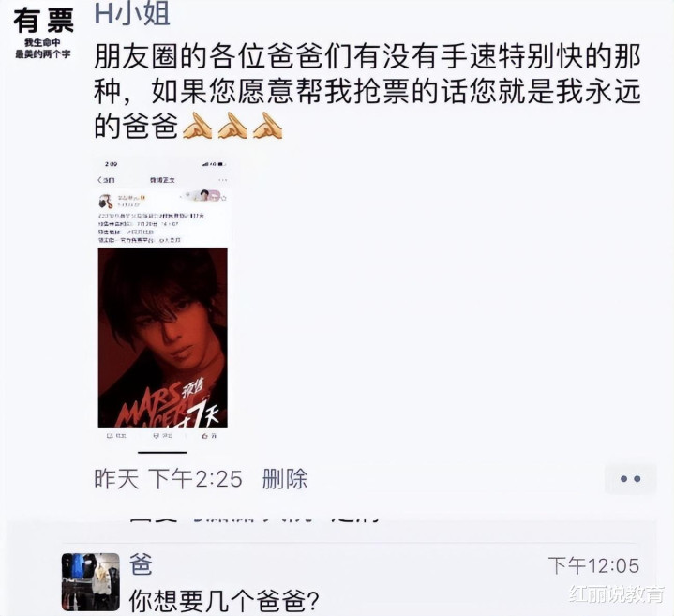Screen dimensions: 674x616
Task: Click the post timestamp 昨天 下午2:25
Action: pos(168,479)
